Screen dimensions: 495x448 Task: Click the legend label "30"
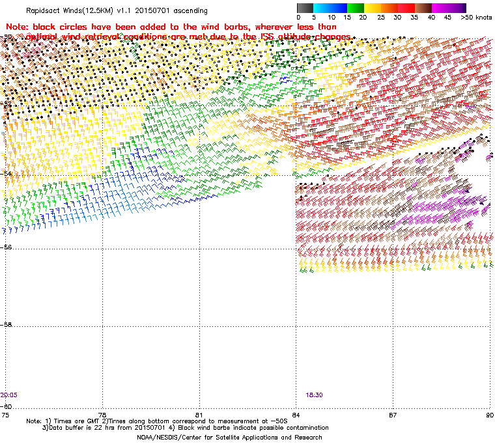click(x=397, y=18)
